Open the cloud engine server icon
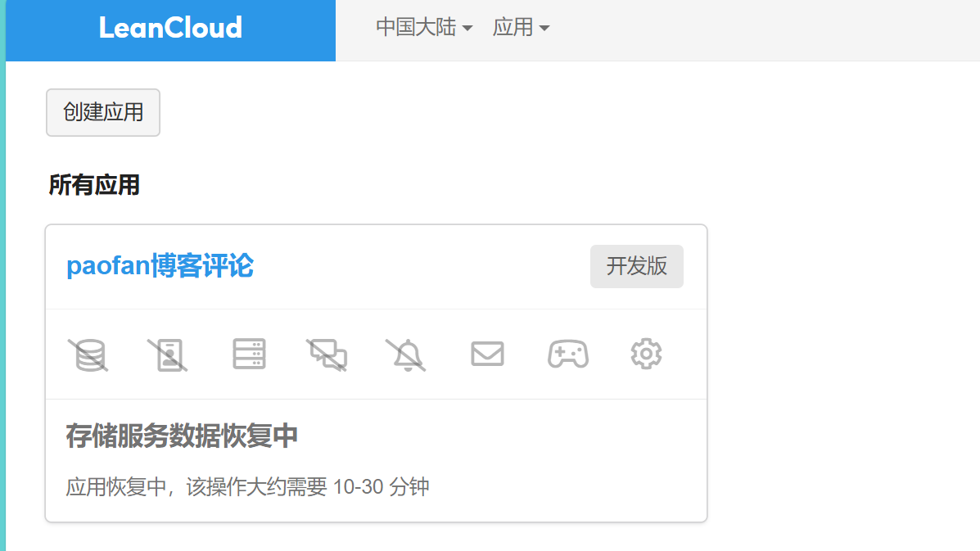Screen dimensions: 980x551 point(249,355)
